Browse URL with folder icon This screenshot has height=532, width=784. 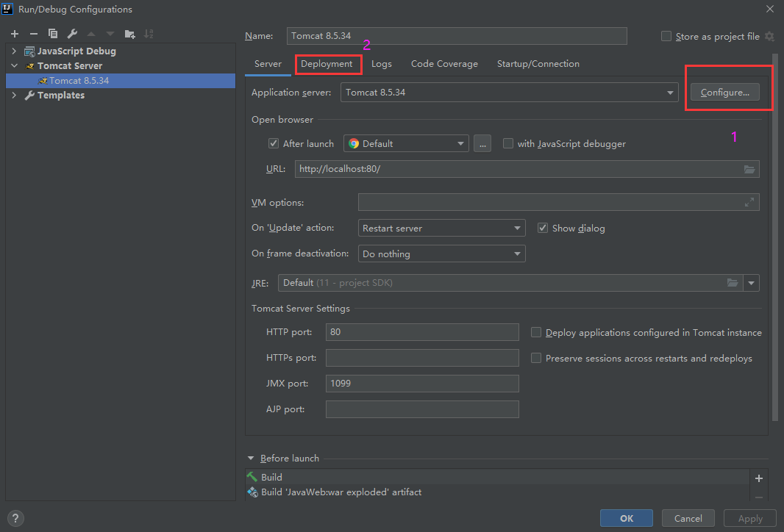pyautogui.click(x=749, y=169)
